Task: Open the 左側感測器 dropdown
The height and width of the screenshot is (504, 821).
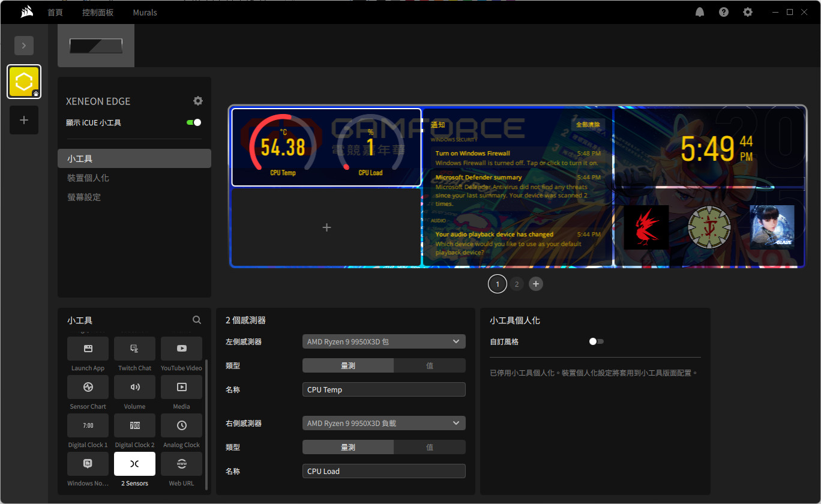Action: pos(384,341)
